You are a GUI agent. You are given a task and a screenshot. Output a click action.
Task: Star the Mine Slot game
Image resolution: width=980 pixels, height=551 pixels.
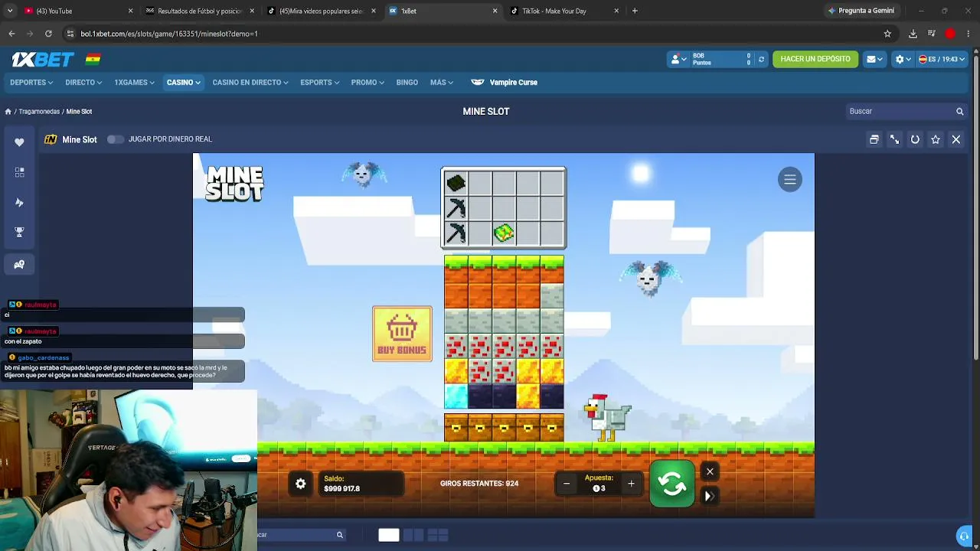point(936,139)
